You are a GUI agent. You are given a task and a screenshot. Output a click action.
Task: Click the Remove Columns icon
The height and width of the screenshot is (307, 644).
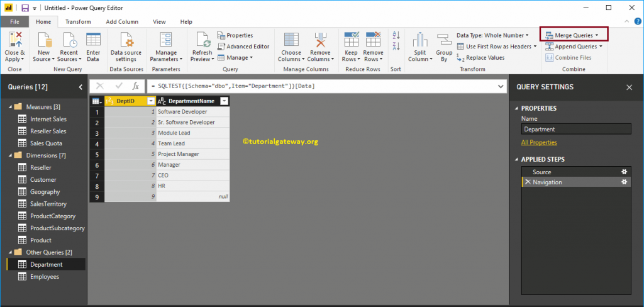(x=320, y=40)
